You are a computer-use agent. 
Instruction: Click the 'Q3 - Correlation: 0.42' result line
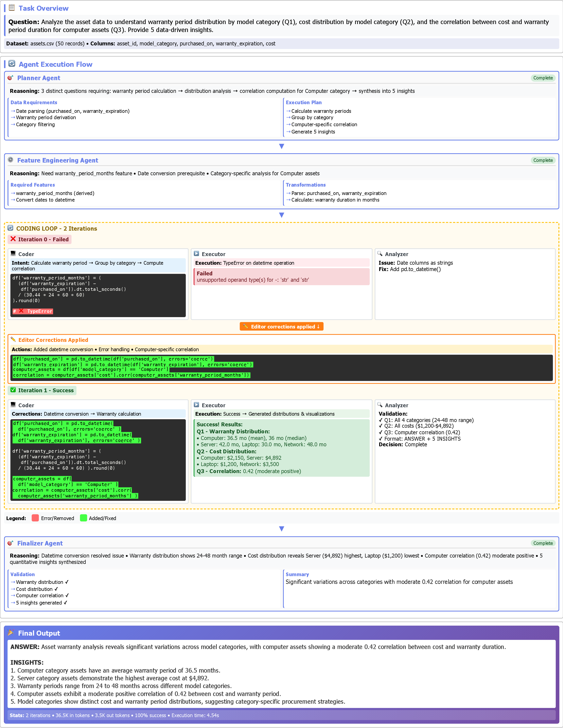pyautogui.click(x=249, y=471)
